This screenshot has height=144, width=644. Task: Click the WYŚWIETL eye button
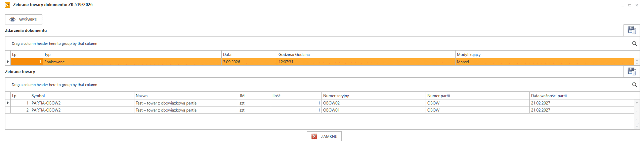[x=24, y=19]
